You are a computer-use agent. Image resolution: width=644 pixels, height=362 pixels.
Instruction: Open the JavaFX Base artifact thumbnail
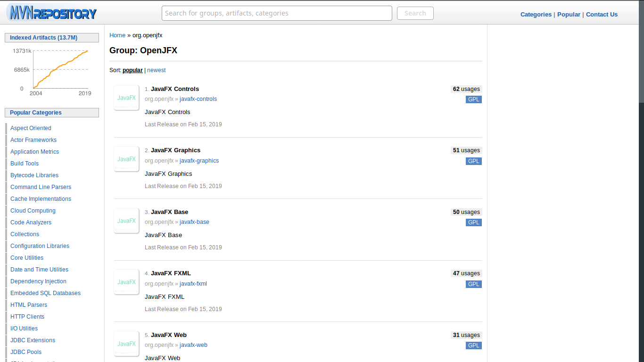coord(126,221)
